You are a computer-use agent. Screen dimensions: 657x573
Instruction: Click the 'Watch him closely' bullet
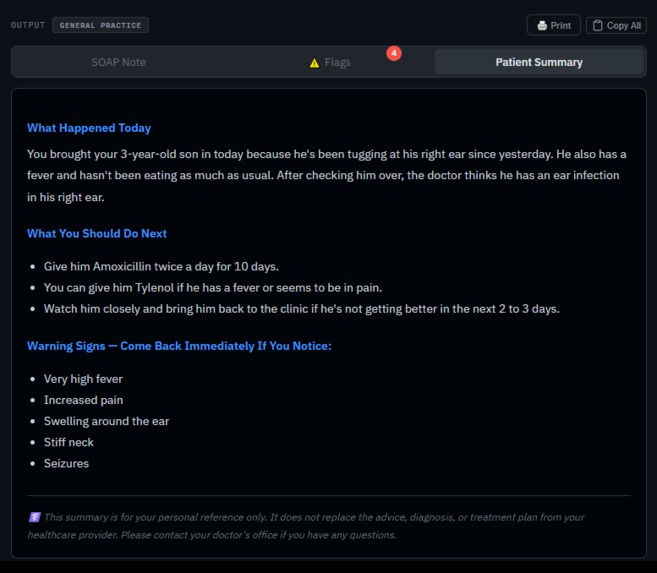click(302, 309)
